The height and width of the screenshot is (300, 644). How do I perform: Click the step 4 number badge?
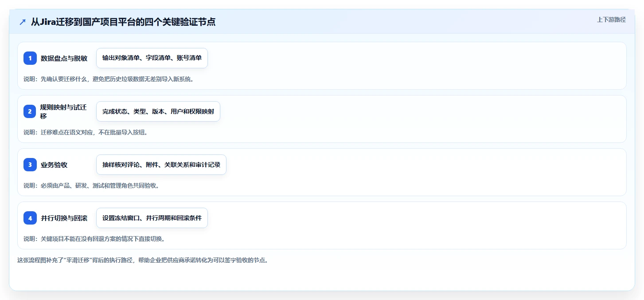click(30, 218)
